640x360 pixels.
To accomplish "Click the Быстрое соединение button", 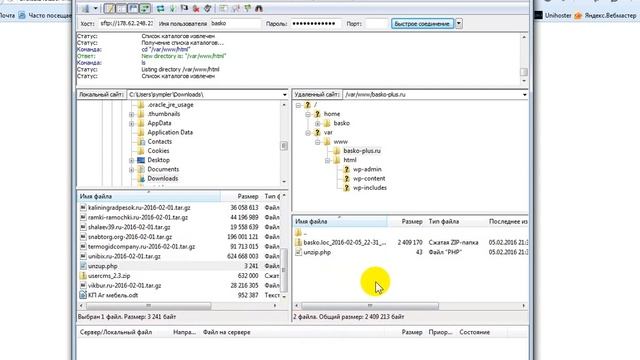I will 422,24.
